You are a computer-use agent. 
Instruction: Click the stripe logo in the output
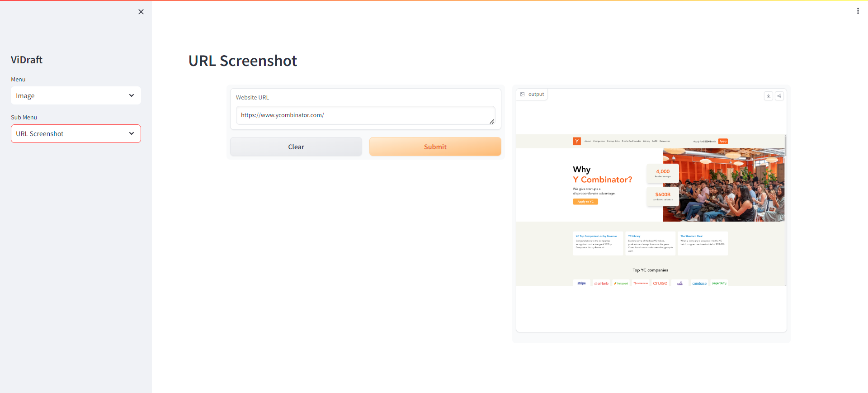click(x=581, y=283)
